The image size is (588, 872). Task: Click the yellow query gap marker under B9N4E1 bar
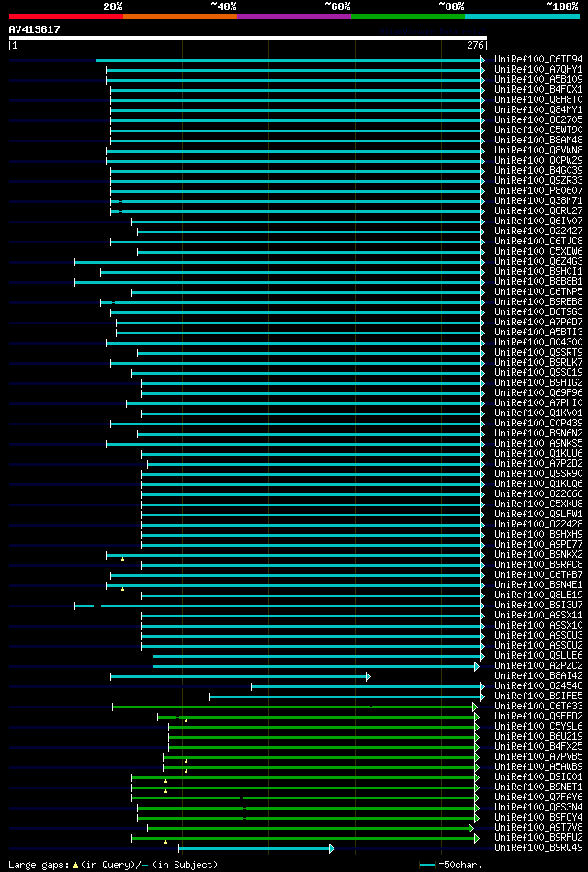123,588
